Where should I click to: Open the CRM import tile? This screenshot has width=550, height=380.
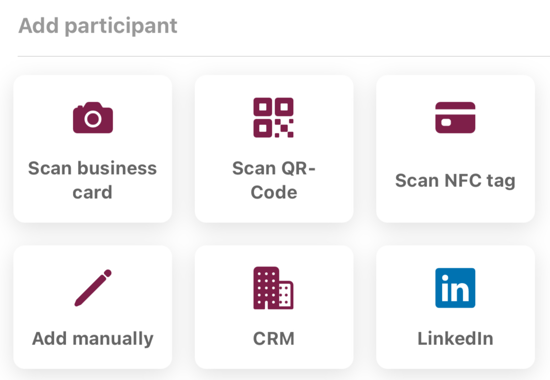tap(274, 307)
